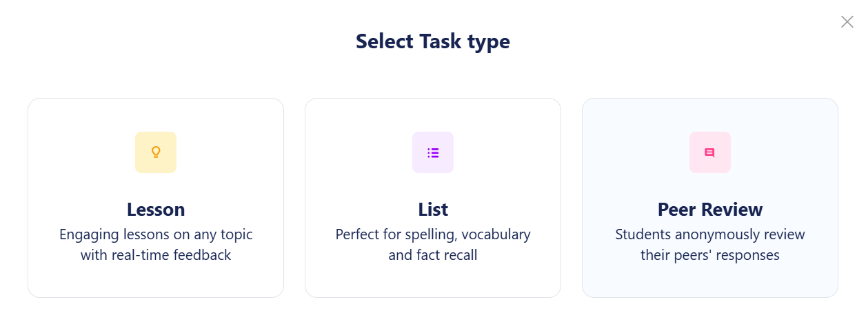Click the light pink tile behind chat icon
868x322 pixels.
pos(710,152)
